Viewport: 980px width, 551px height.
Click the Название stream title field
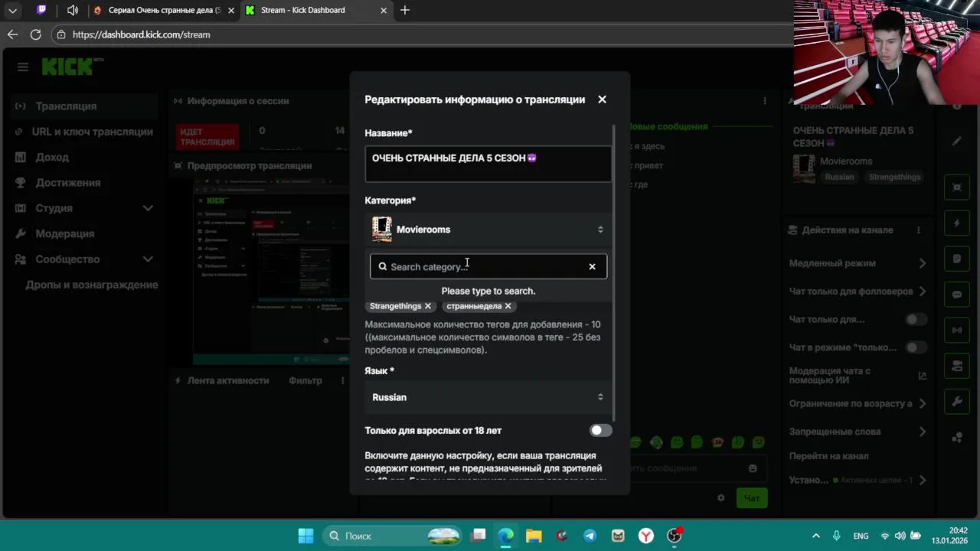click(488, 163)
